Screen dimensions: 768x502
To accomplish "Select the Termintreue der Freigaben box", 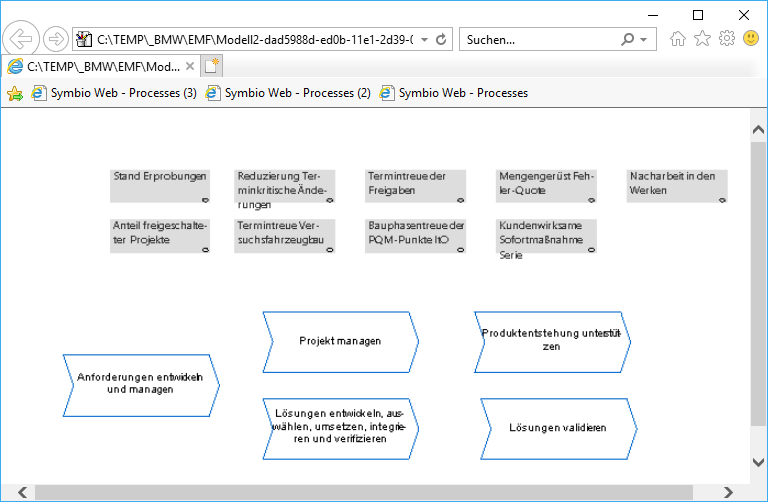I will tap(415, 186).
